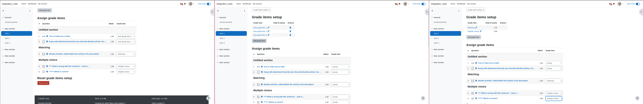Viewport: 644px width, 104px height.
Task: Click Add grade item in middle pane
Action: point(259,41)
